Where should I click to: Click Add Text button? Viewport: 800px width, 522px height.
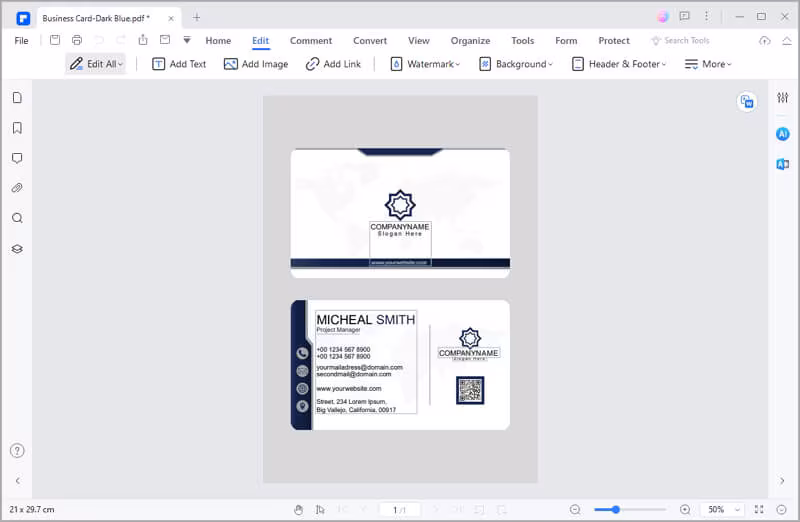179,64
